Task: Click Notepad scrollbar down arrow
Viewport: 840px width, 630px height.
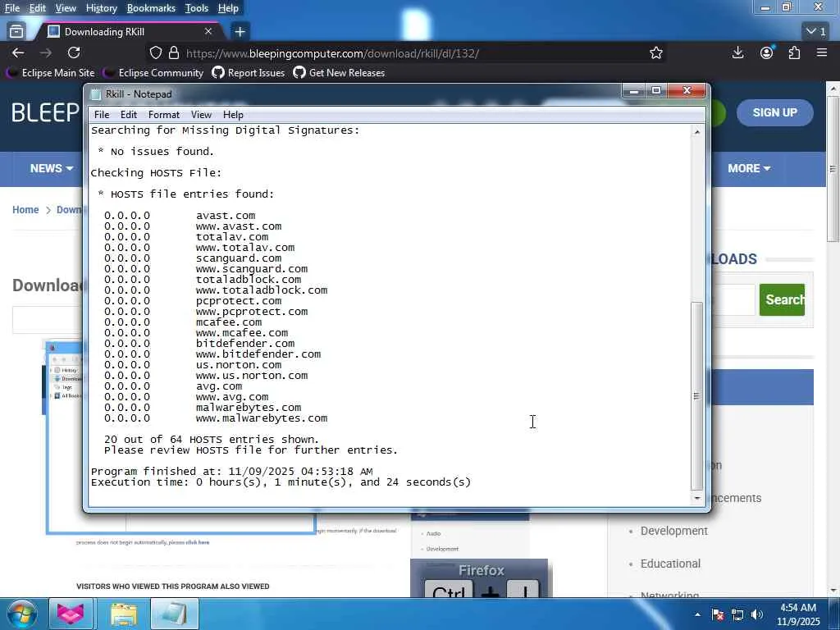Action: 697,498
